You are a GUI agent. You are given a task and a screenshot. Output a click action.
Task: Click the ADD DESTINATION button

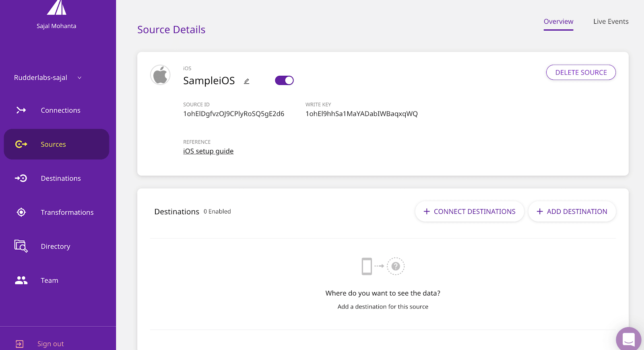pos(572,211)
